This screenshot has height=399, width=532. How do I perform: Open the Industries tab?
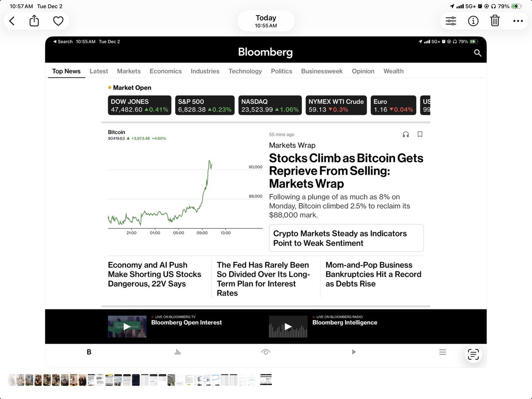(x=205, y=71)
